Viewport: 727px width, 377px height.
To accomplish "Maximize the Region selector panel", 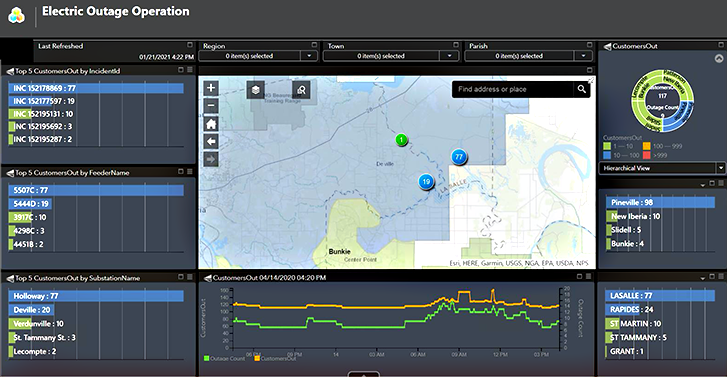I will tap(314, 45).
